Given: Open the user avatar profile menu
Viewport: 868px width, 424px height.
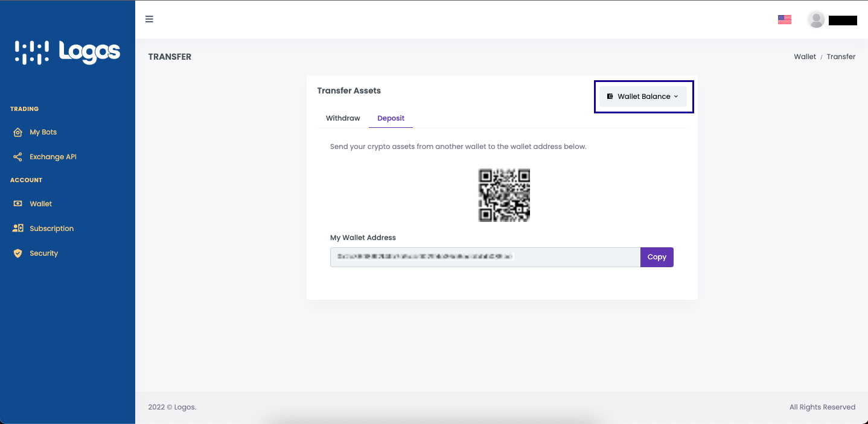Looking at the screenshot, I should coord(816,20).
